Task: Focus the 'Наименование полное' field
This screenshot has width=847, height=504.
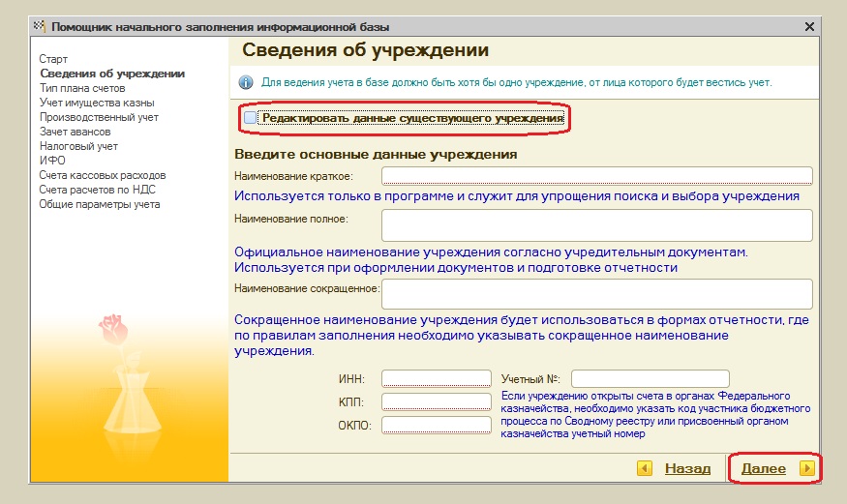Action: (x=597, y=225)
